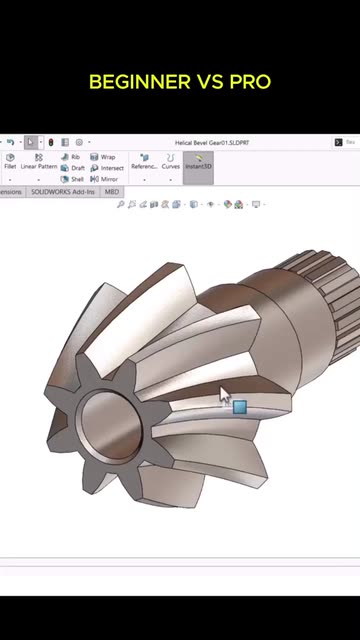Expand the Linear Pattern dropdown arrow
Viewport: 360px width, 640px height.
(39, 180)
